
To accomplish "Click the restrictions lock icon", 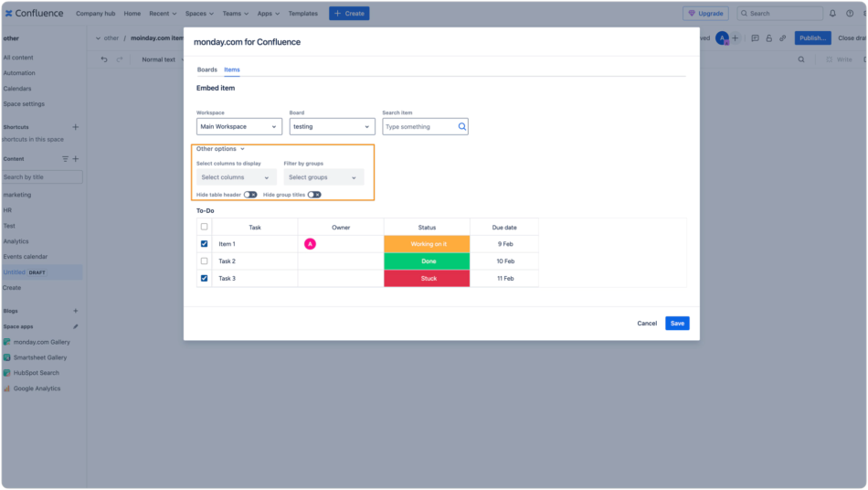I will (769, 38).
